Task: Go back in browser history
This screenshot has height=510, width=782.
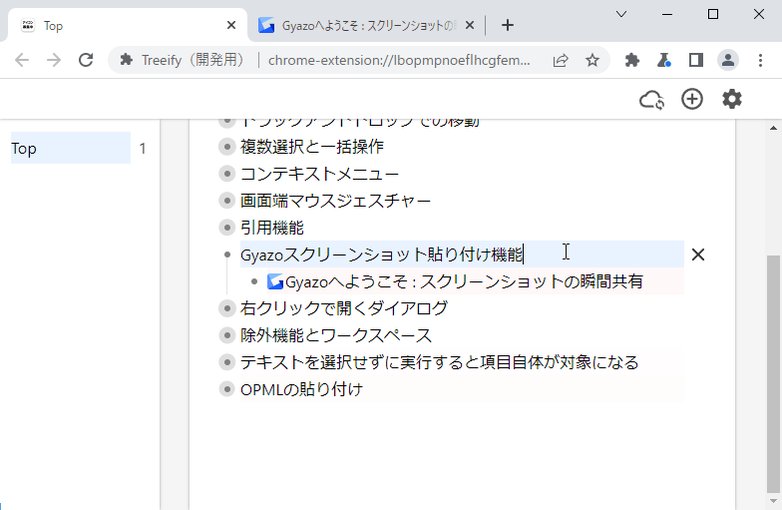Action: 22,60
